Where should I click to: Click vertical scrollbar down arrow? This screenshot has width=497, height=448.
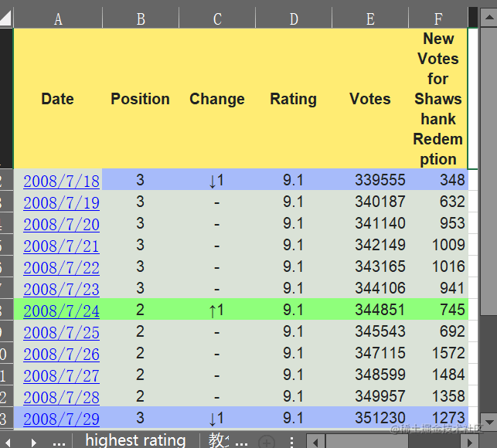tap(488, 422)
